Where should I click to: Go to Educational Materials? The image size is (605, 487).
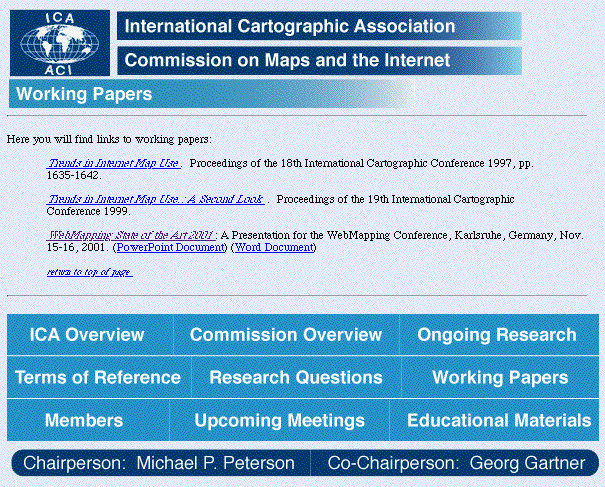(x=499, y=421)
